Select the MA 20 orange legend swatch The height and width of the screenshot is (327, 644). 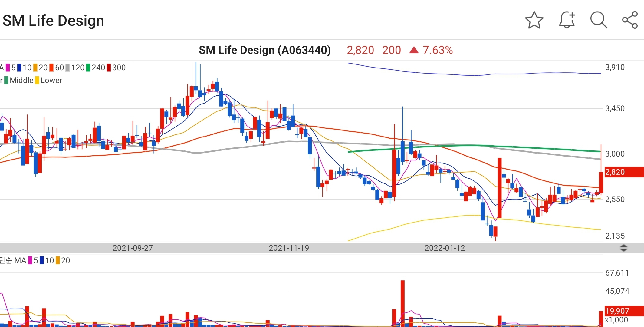[x=35, y=68]
